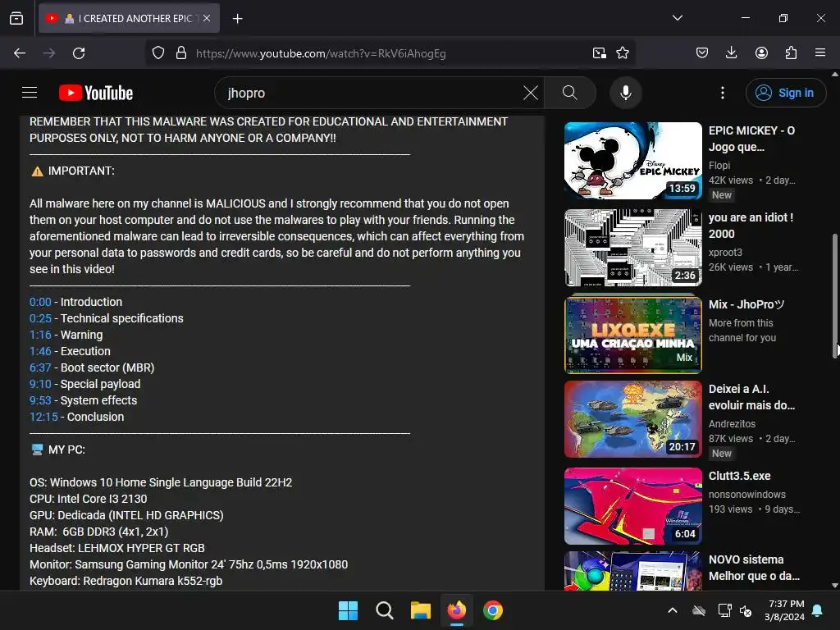The image size is (840, 630).
Task: Click the site security padlock icon
Action: click(181, 53)
